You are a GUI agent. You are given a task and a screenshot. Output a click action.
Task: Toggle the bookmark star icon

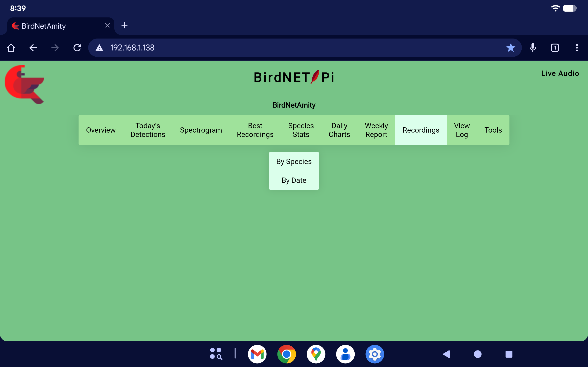[511, 48]
